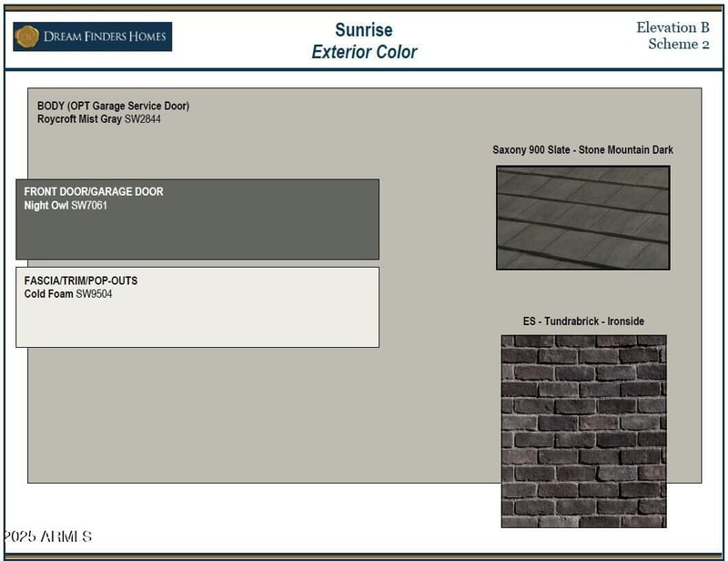Screen dimensions: 728x561
Task: Click the Saxony 900 Slate roof label
Action: (x=582, y=149)
